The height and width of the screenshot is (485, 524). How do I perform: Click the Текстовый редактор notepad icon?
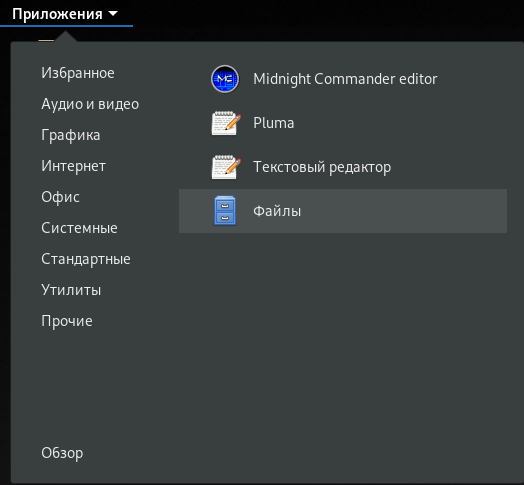(226, 167)
